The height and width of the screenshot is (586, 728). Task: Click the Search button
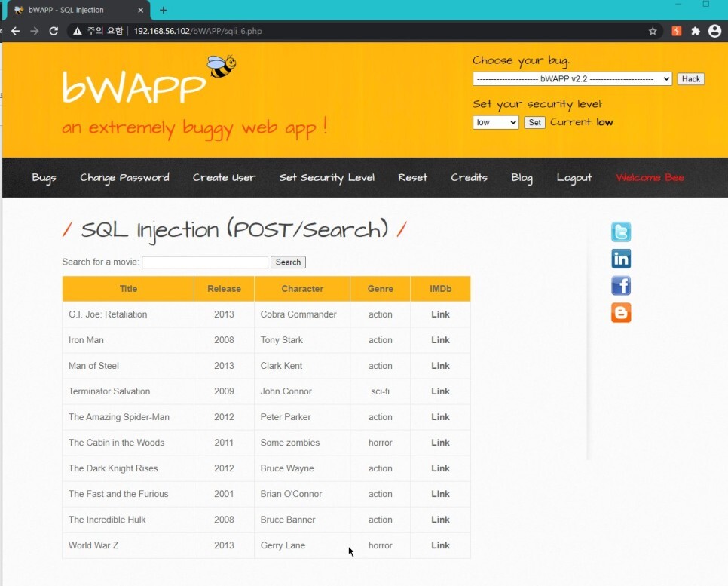tap(288, 262)
